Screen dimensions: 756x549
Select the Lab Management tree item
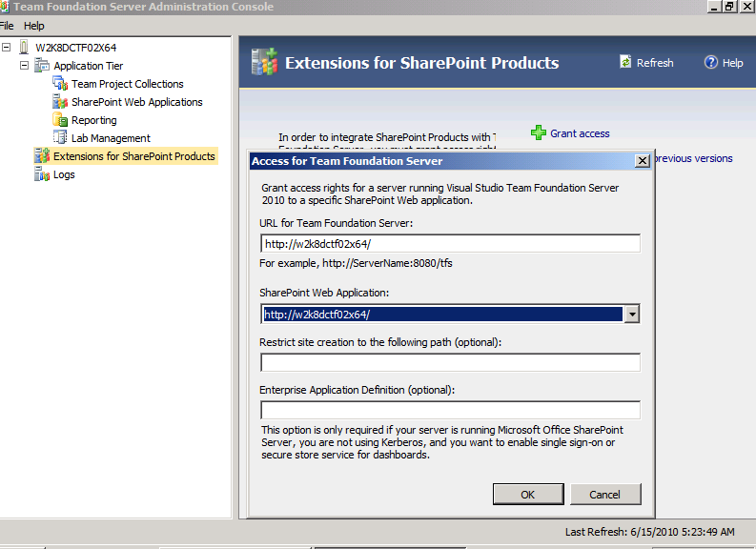(x=111, y=138)
